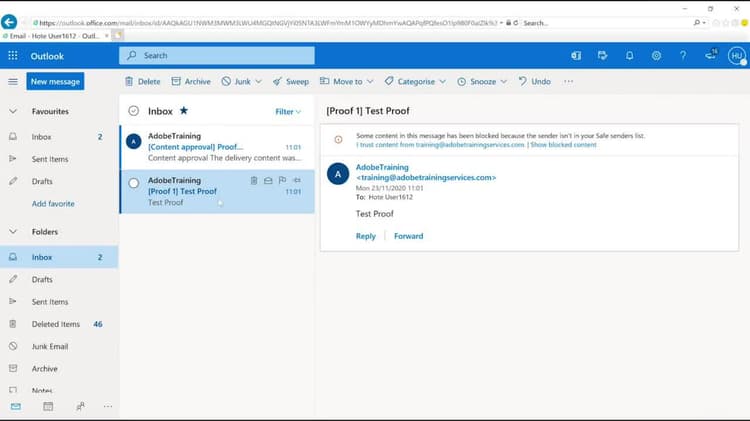The width and height of the screenshot is (750, 421).
Task: Select the Test Proof message checkbox
Action: [x=133, y=183]
